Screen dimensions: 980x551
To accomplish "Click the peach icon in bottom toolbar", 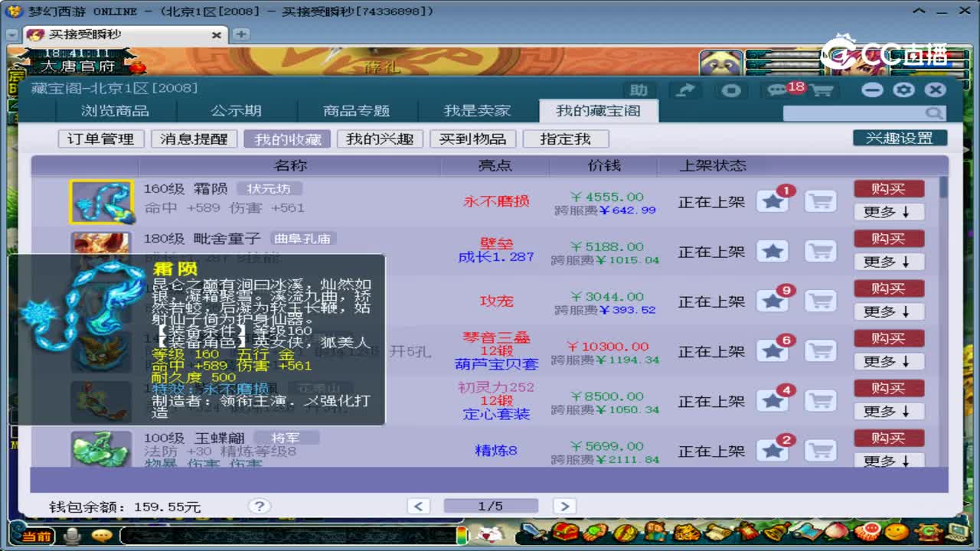I will tap(836, 532).
